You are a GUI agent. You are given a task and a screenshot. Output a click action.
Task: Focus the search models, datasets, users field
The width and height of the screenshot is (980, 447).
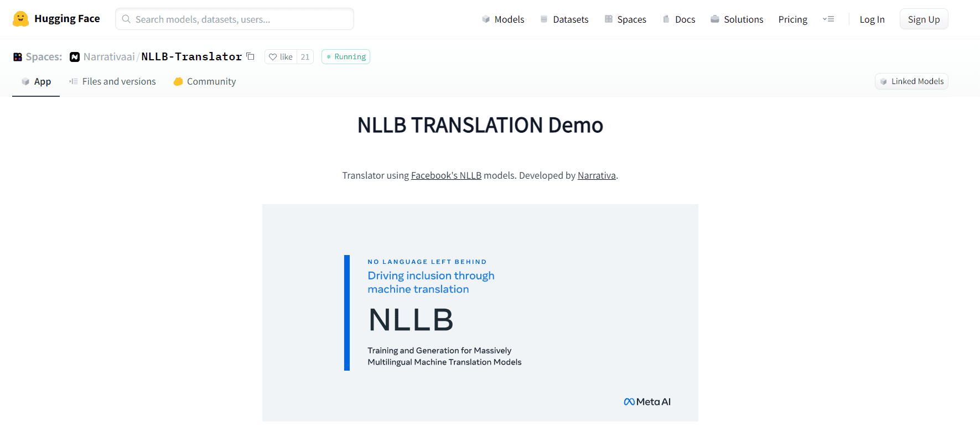[x=235, y=19]
